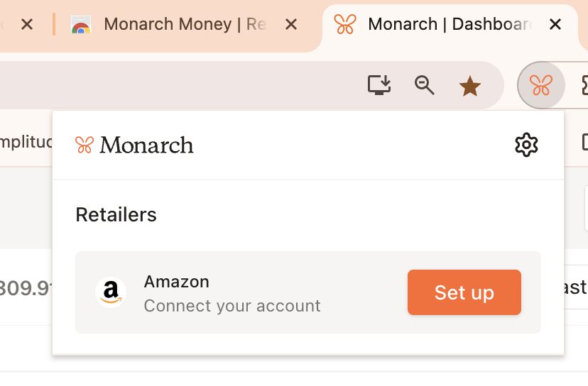The height and width of the screenshot is (386, 588).
Task: Click the Monarch butterfly extension toolbar icon
Action: click(x=540, y=85)
